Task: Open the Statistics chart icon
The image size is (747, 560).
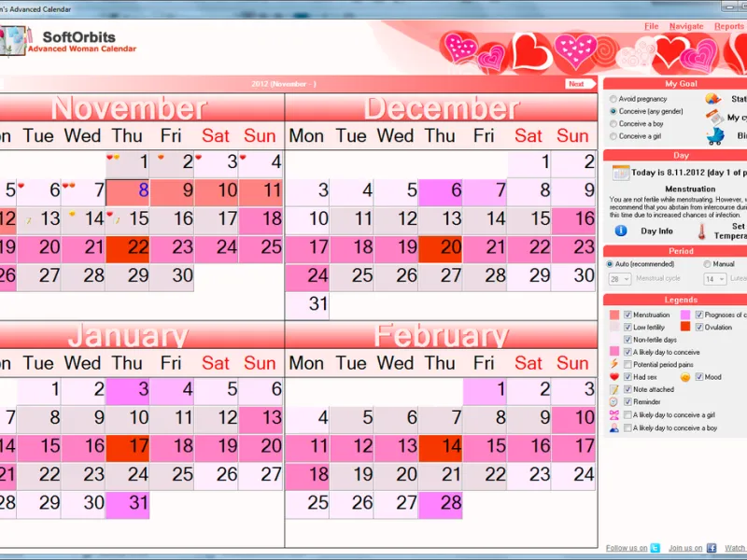Action: 712,99
